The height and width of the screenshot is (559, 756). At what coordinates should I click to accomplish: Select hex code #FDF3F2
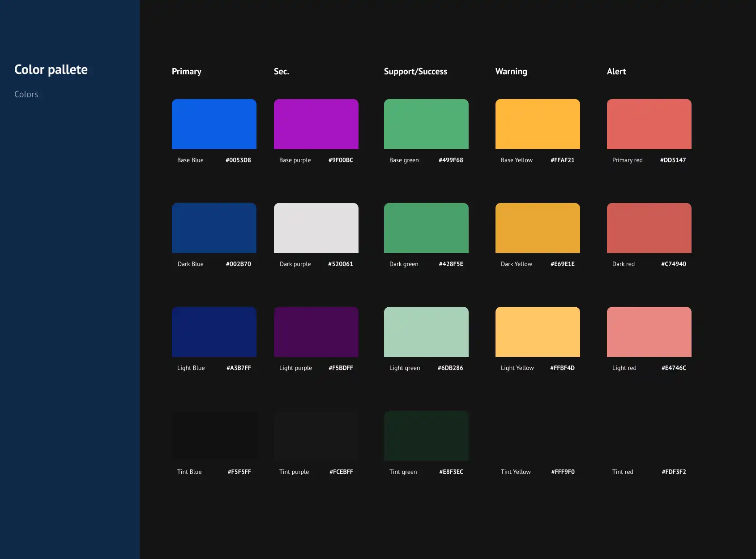(674, 472)
